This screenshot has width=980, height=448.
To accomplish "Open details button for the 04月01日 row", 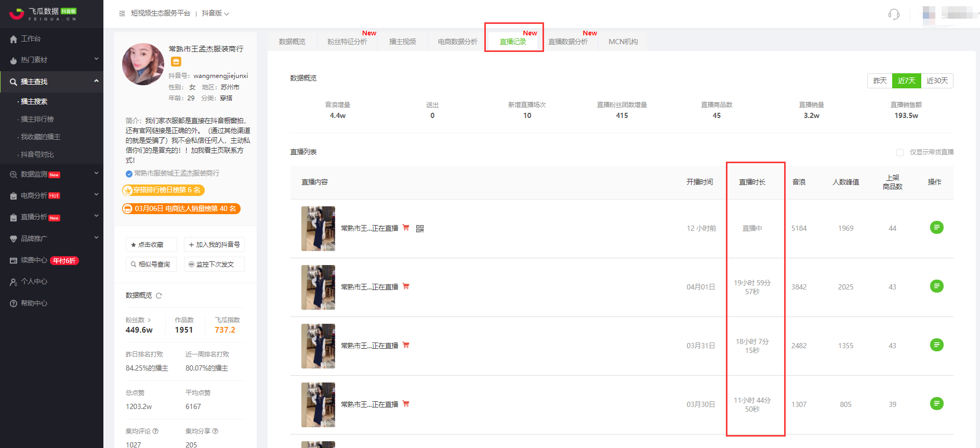I will coord(936,286).
